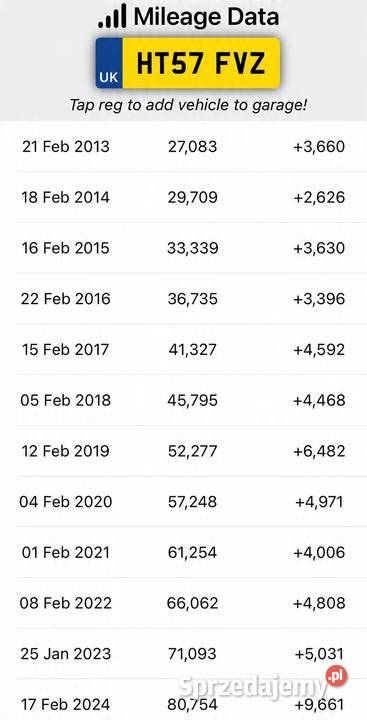
Task: Click the 25 Jan 2023 date
Action: (x=66, y=653)
